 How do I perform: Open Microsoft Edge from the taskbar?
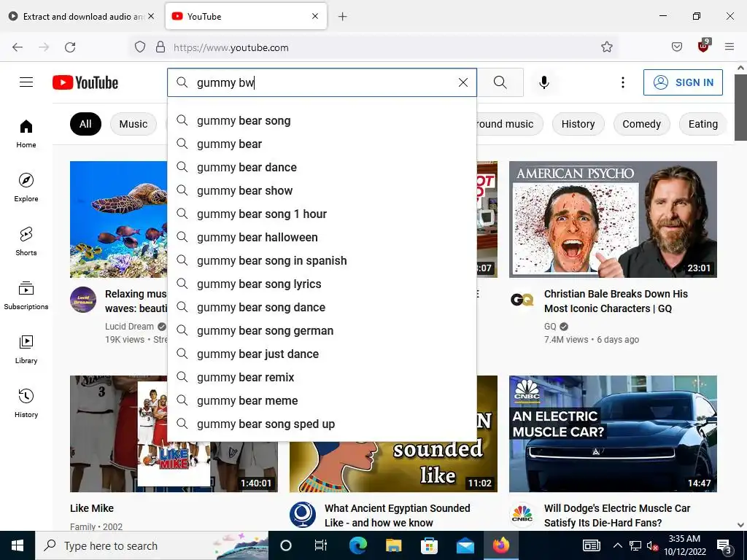click(357, 545)
